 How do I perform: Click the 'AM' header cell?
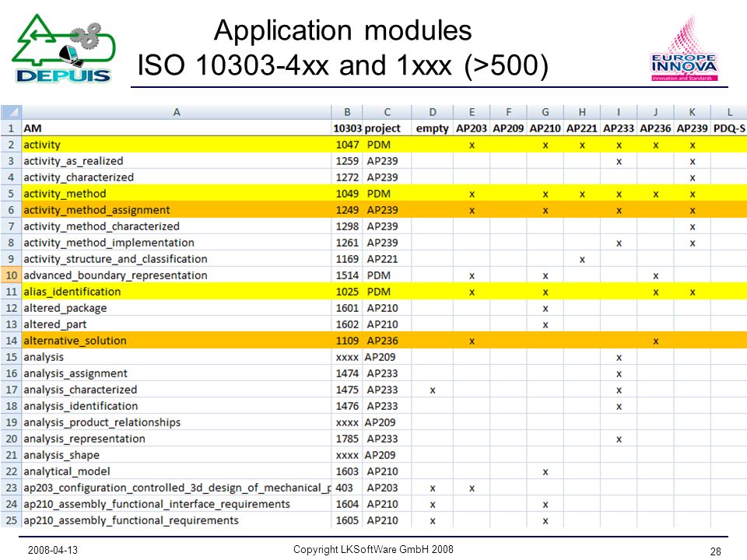(177, 128)
